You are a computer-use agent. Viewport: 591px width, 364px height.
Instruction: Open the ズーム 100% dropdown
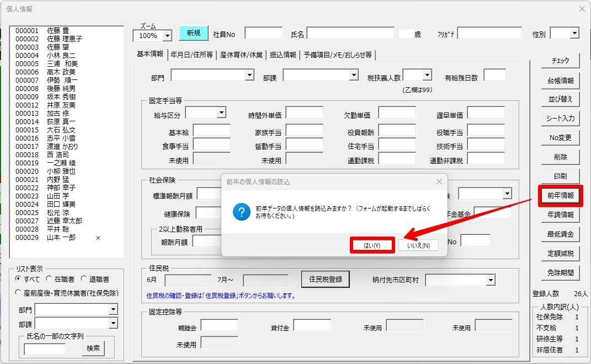(167, 36)
